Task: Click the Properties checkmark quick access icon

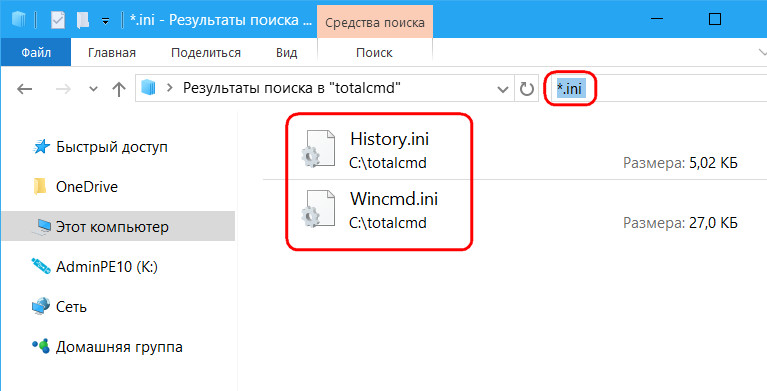Action: tap(58, 20)
